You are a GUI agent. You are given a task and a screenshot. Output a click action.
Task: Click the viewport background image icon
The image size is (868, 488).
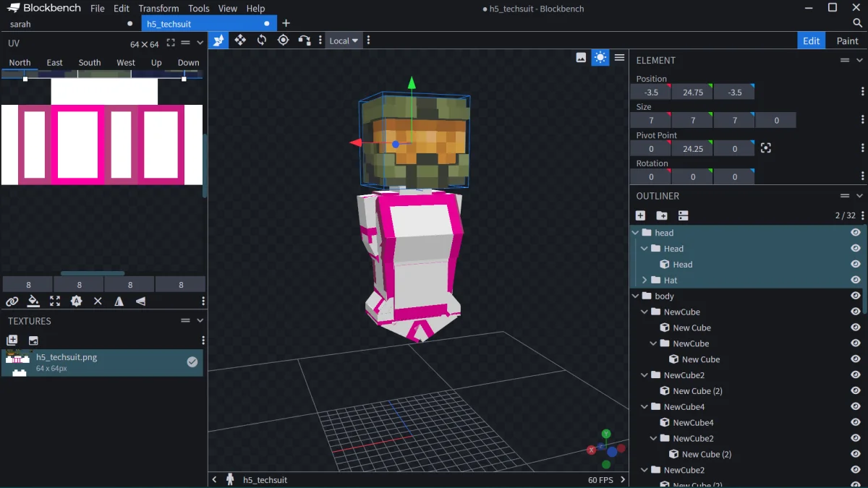coord(581,58)
